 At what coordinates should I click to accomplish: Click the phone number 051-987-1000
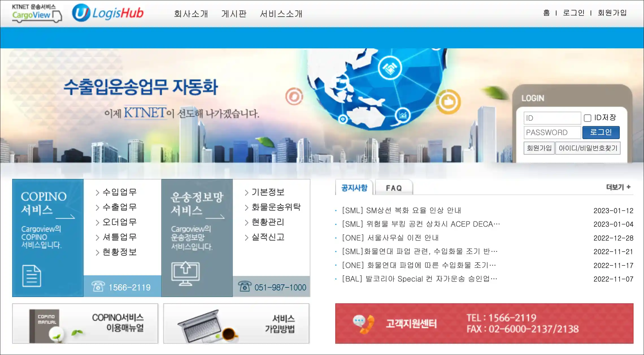click(280, 287)
